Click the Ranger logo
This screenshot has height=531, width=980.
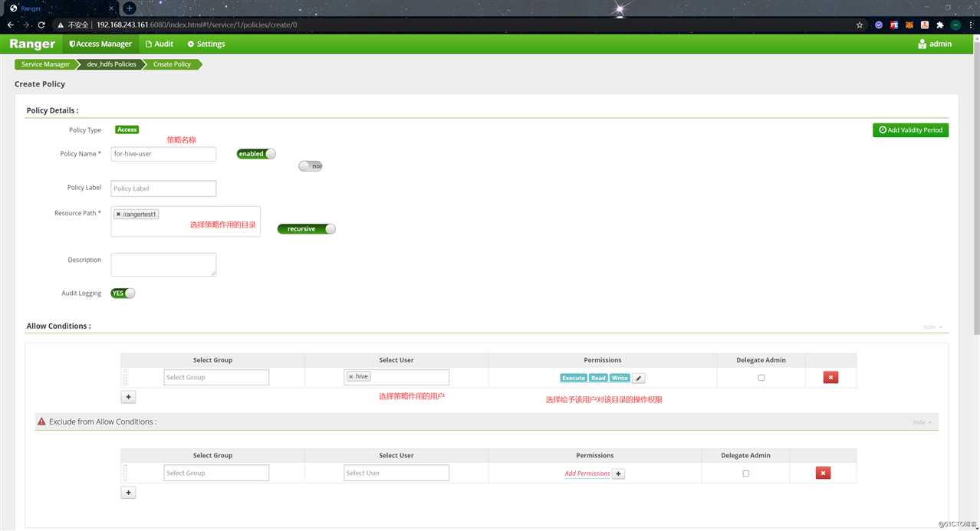tap(32, 44)
